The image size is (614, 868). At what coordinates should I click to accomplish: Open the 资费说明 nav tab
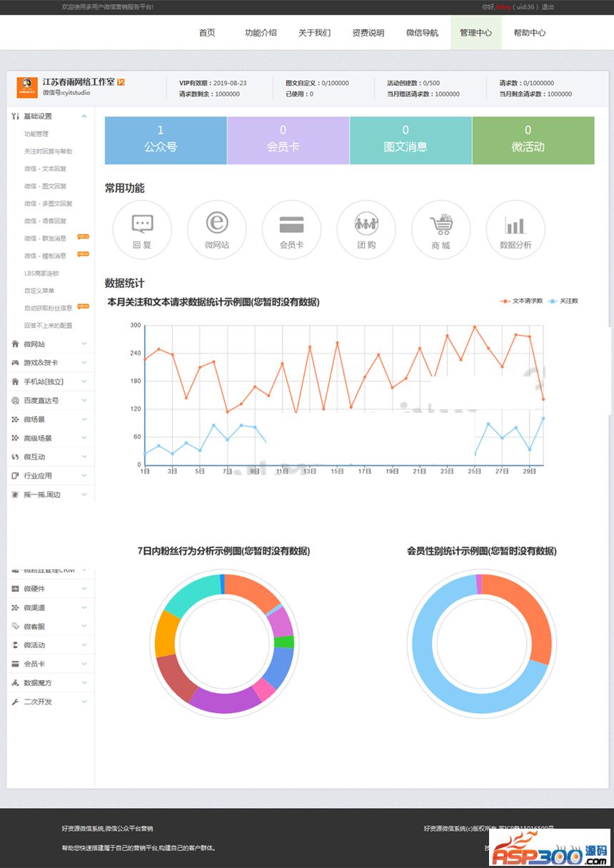pyautogui.click(x=368, y=33)
